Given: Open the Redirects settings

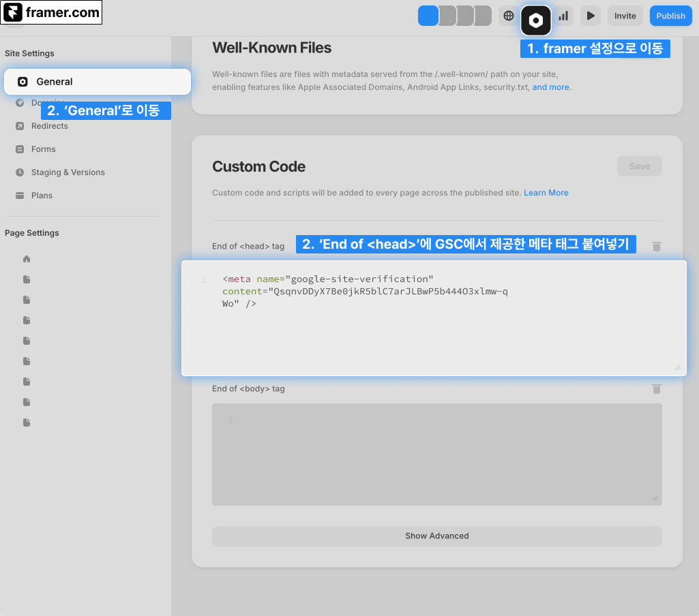Looking at the screenshot, I should (x=50, y=126).
